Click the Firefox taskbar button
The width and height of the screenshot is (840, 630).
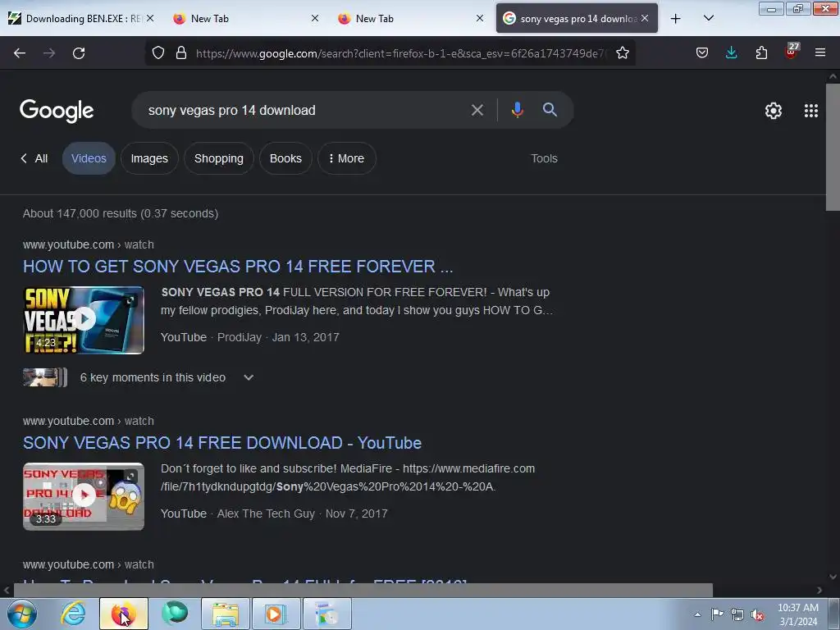click(x=124, y=614)
